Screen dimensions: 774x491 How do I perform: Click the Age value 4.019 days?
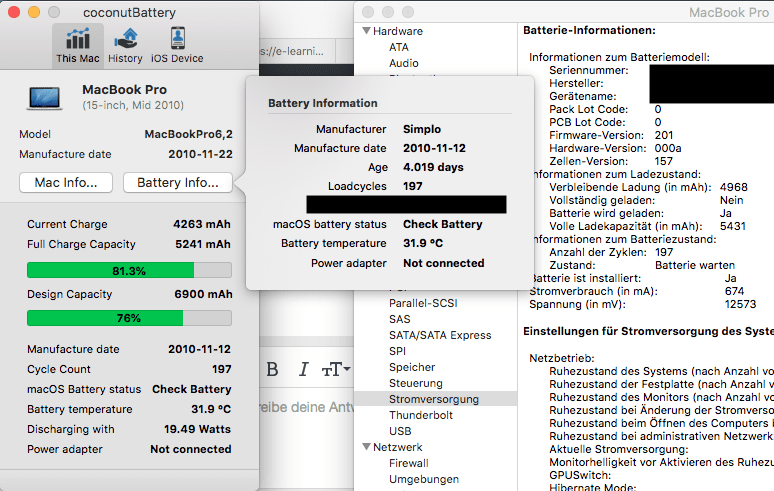coord(433,167)
